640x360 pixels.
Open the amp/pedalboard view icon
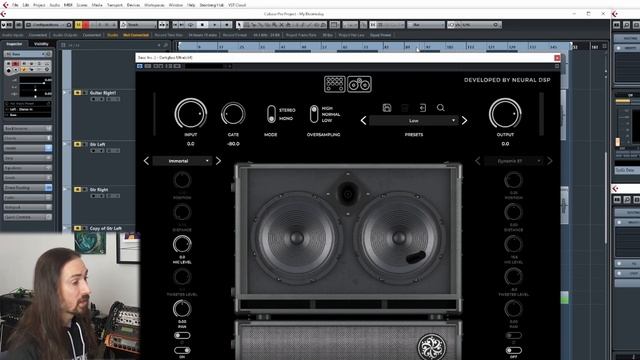(x=335, y=84)
